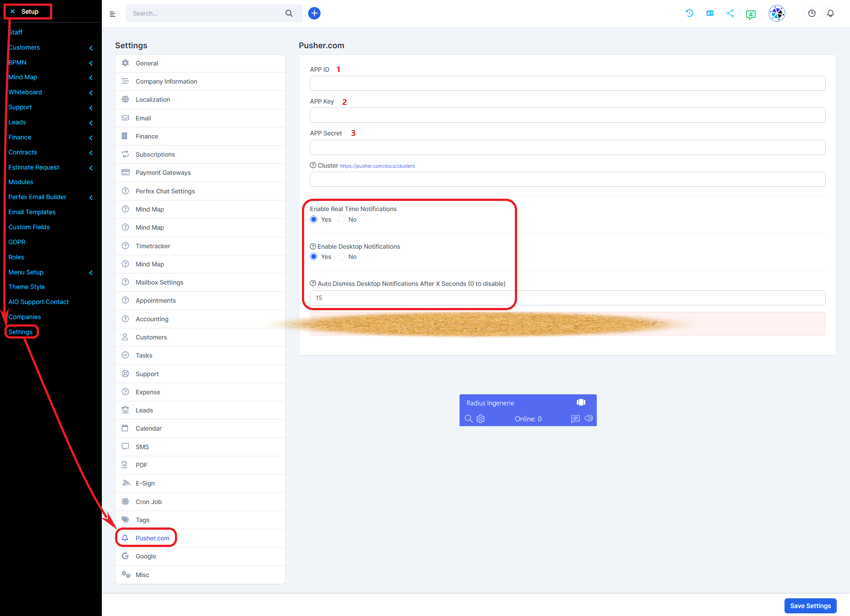Open the Company Information settings tab
This screenshot has width=850, height=616.
coord(200,81)
